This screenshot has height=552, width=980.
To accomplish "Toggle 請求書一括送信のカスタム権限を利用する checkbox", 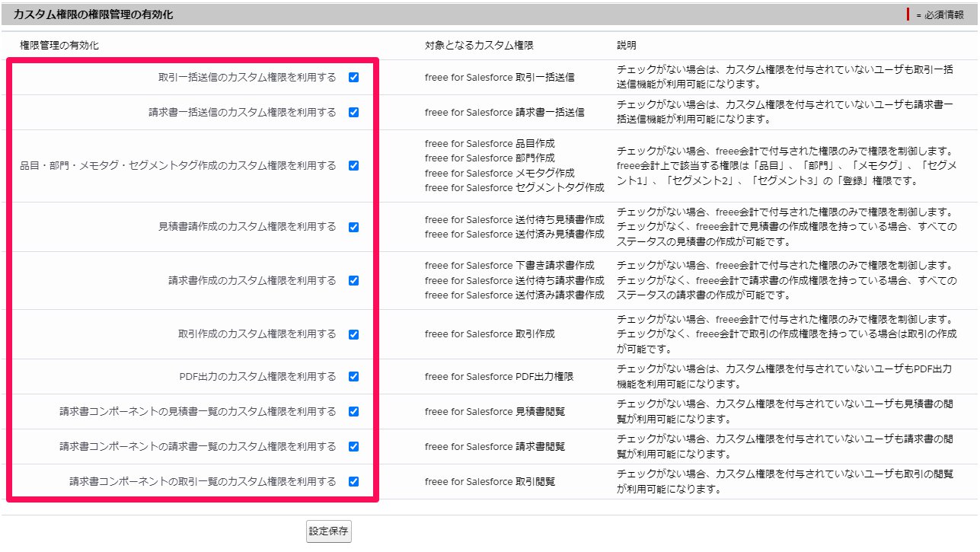I will point(353,112).
